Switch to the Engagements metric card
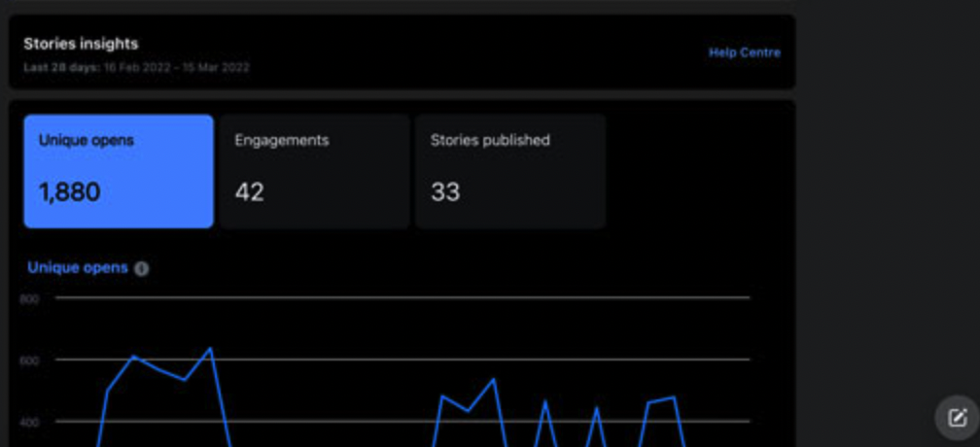This screenshot has width=980, height=447. click(x=314, y=171)
